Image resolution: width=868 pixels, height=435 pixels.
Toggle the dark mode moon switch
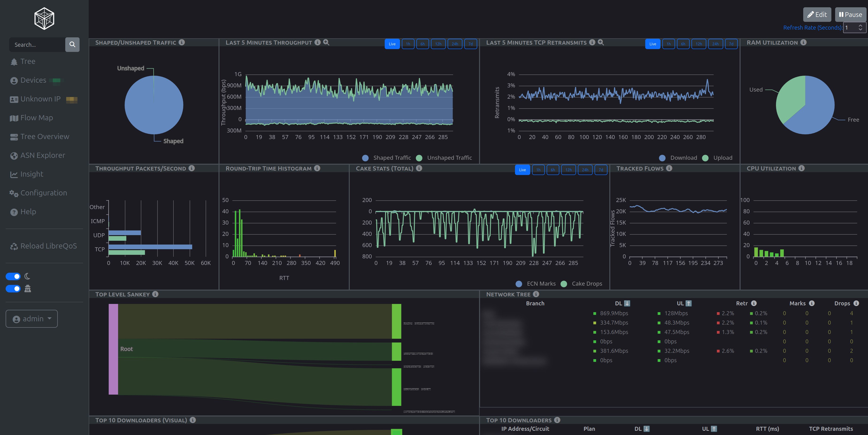click(13, 276)
